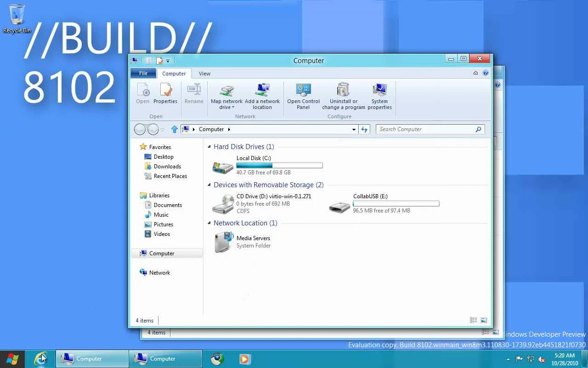
Task: Open the orange media app on taskbar
Action: click(x=245, y=359)
